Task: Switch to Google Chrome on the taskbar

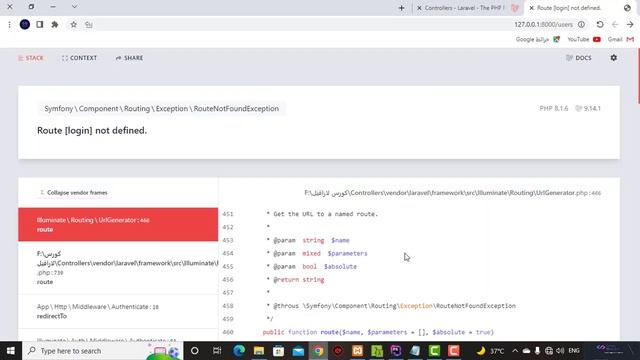Action: tap(318, 351)
